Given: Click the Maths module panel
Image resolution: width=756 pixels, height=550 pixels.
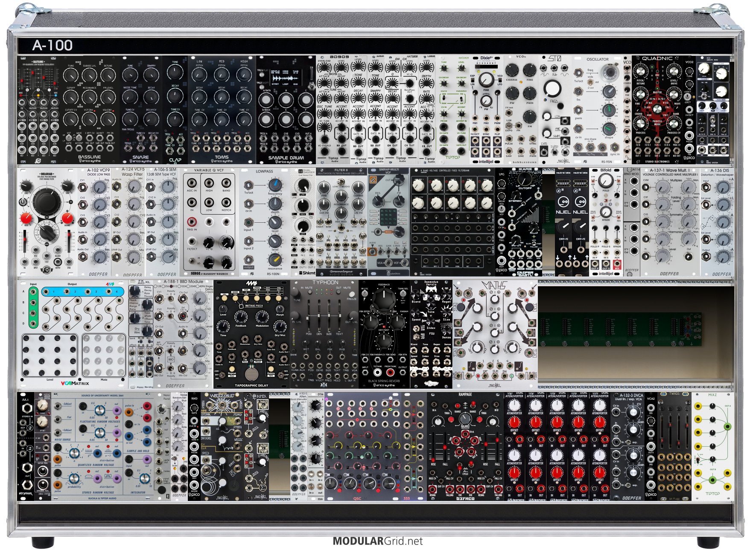Looking at the screenshot, I should tap(495, 334).
